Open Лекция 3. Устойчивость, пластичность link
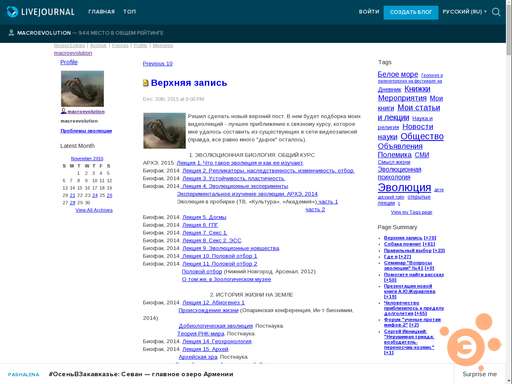The height and width of the screenshot is (384, 512). (233, 178)
